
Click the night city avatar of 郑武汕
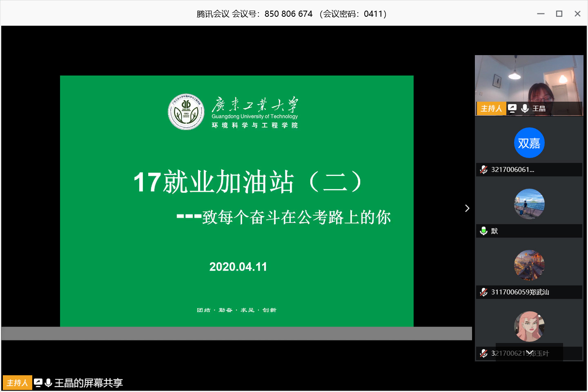(529, 265)
